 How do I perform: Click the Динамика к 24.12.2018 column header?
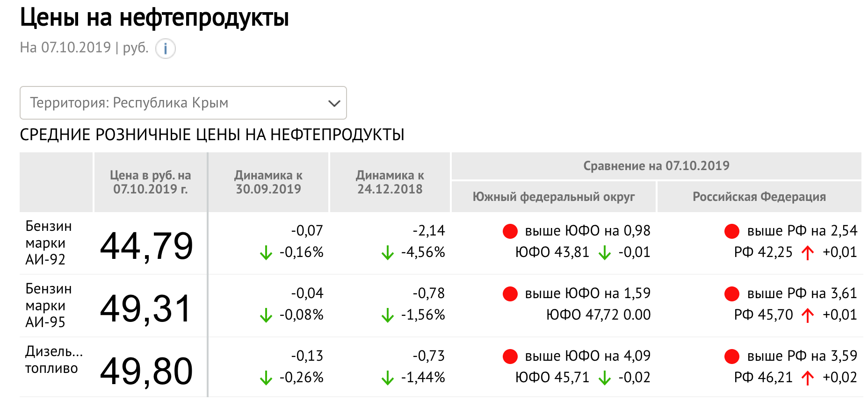pyautogui.click(x=390, y=182)
